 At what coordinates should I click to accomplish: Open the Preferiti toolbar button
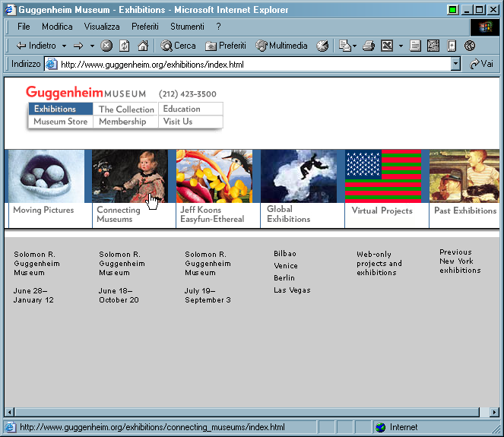(x=225, y=46)
